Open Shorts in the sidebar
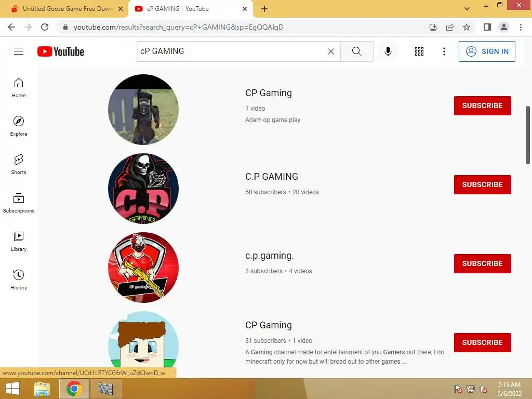This screenshot has width=532, height=399. pos(19,165)
